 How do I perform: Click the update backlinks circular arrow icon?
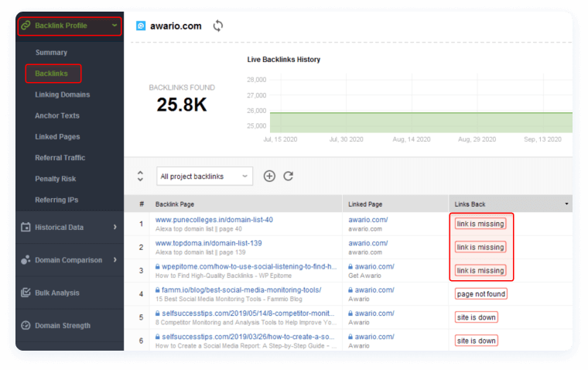point(288,176)
